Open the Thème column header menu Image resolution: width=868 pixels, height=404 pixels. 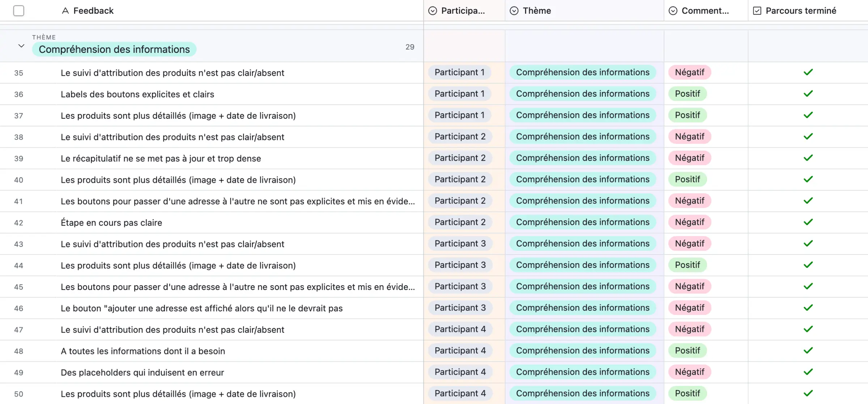pos(584,11)
